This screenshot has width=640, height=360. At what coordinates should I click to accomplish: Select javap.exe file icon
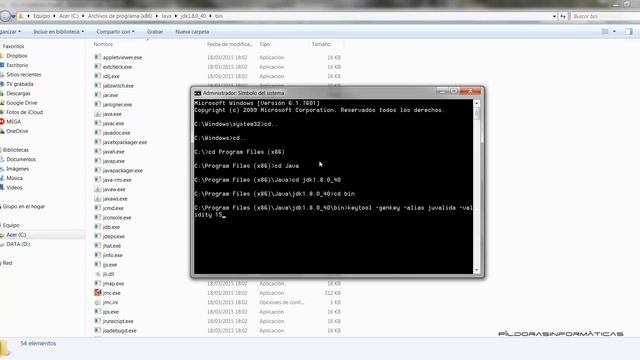(97, 161)
